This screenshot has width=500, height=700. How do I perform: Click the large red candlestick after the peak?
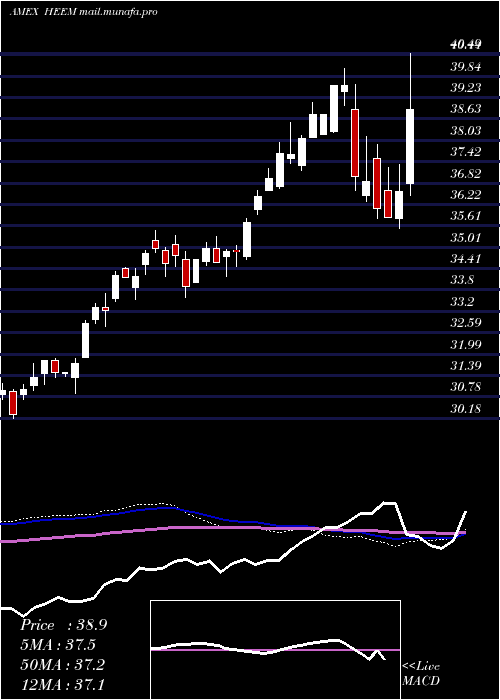click(355, 142)
